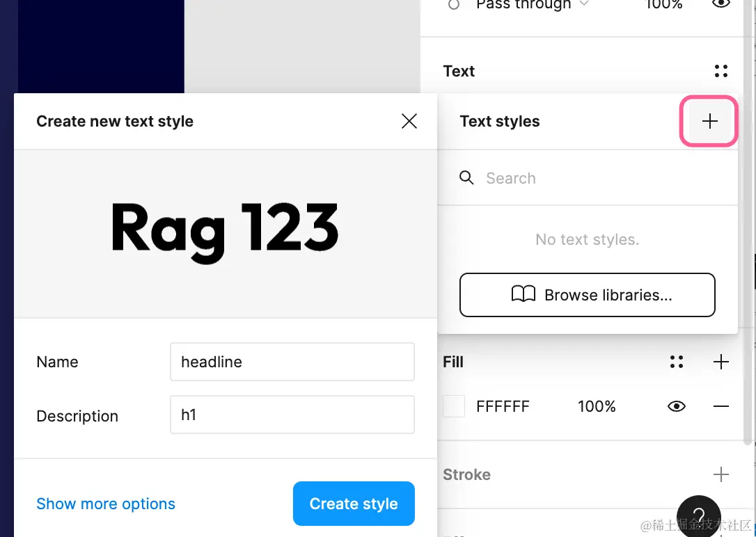Image resolution: width=756 pixels, height=537 pixels.
Task: Add a new text style with plus icon
Action: coord(709,121)
